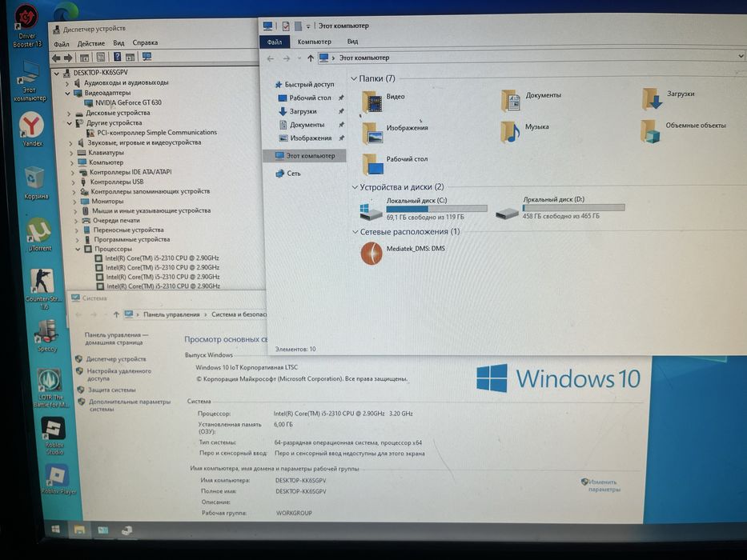Click scan hardware monitor icon in Device Manager toolbar

point(147,57)
